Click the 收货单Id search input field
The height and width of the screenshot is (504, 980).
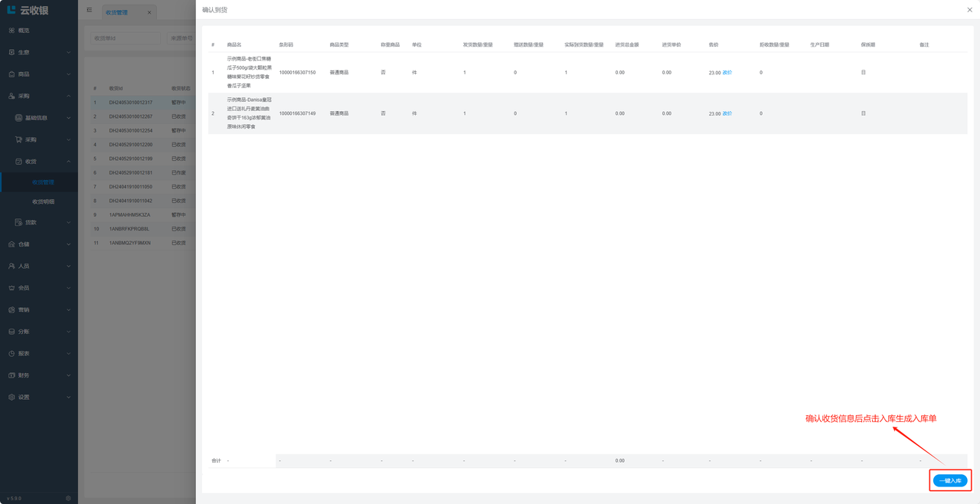pos(125,38)
